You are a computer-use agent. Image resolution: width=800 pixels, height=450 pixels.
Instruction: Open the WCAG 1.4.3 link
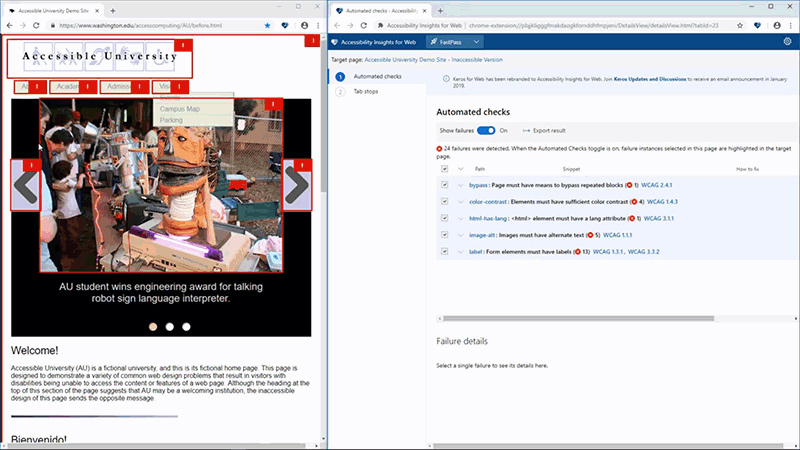coord(663,202)
